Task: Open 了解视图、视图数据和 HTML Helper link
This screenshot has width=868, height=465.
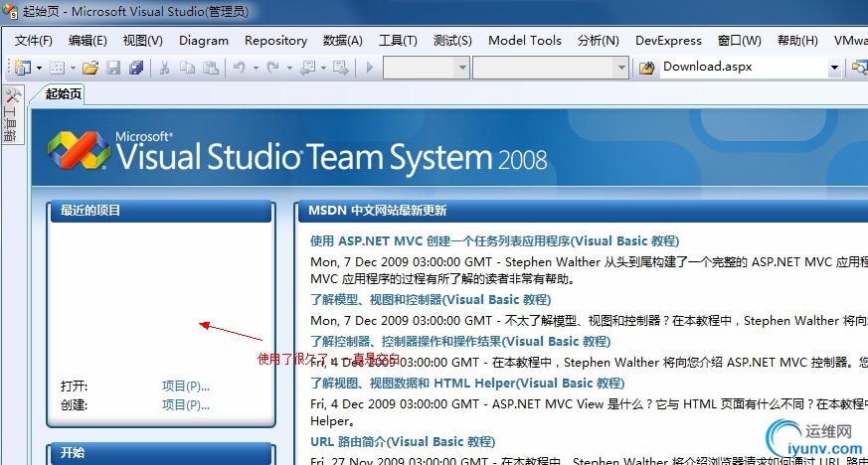Action: [x=467, y=384]
